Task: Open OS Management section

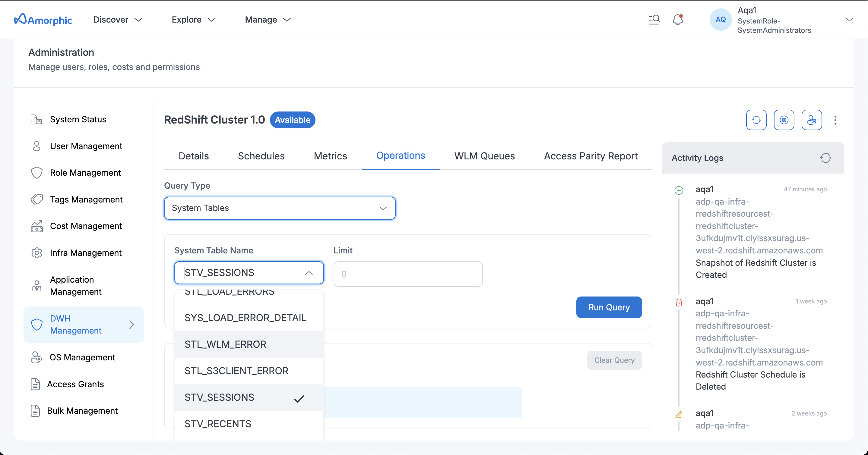Action: tap(82, 357)
